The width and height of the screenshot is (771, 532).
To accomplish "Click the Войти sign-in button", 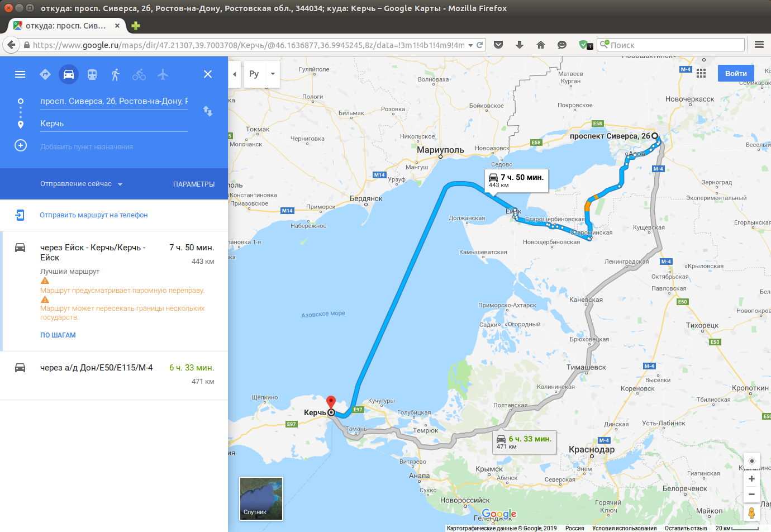I will 736,73.
